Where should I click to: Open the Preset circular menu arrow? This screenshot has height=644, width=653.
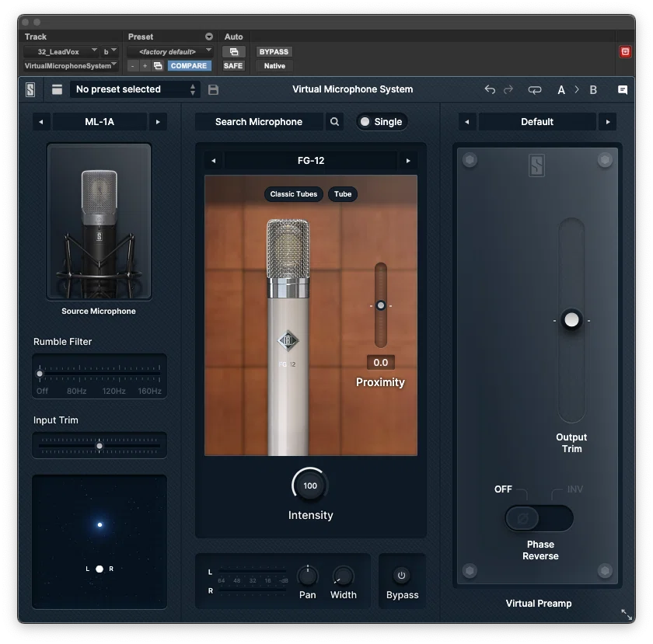click(208, 37)
